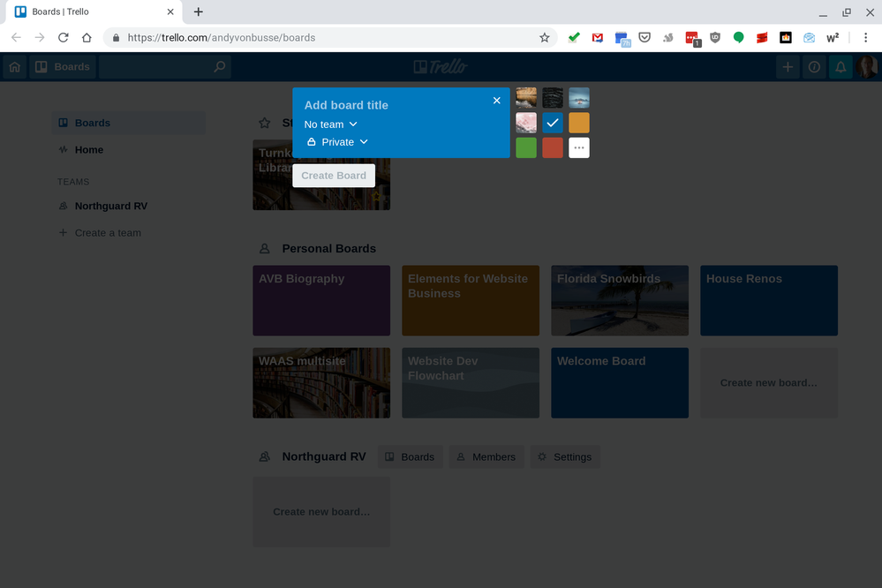Choose the orange canyon photo background

pos(526,97)
